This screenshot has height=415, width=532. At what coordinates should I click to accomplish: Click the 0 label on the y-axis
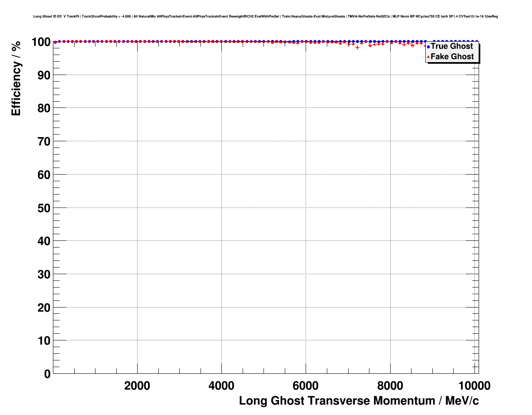click(47, 374)
